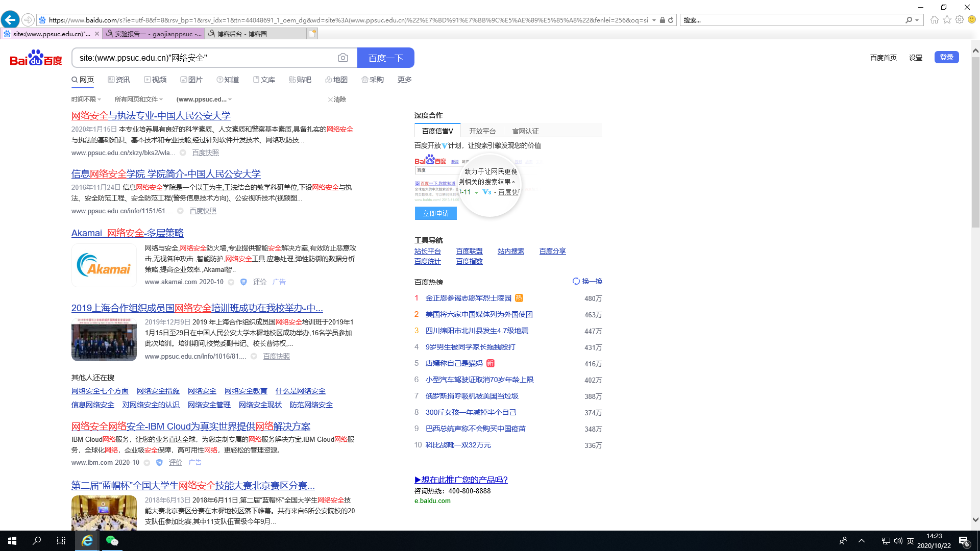980x551 pixels.
Task: Open the Akamai logo thumbnail
Action: tap(104, 265)
